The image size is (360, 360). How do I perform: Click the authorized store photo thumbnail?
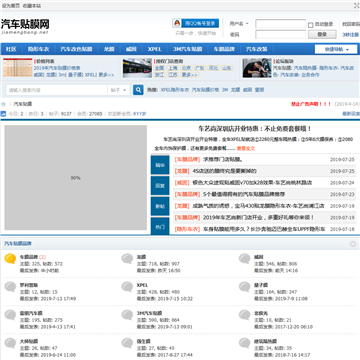pos(137,68)
